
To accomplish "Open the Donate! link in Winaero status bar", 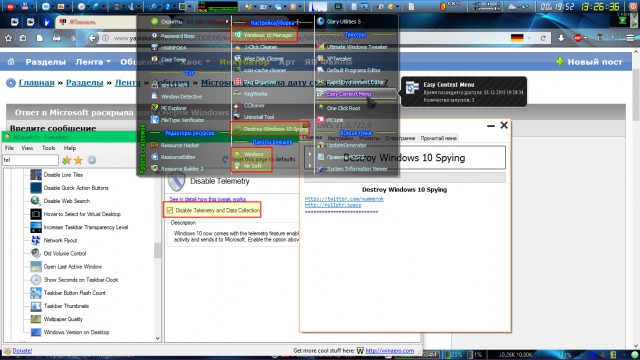I will 22,351.
